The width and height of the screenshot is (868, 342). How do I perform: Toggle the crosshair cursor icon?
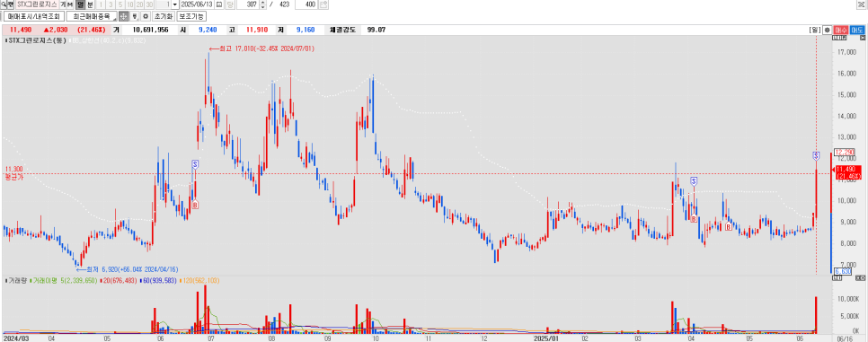[x=124, y=16]
